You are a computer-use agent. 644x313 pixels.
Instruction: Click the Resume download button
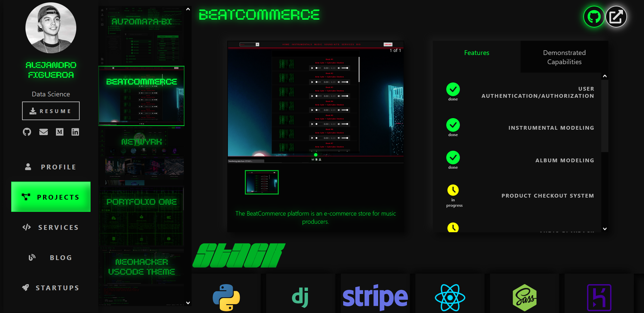point(51,111)
